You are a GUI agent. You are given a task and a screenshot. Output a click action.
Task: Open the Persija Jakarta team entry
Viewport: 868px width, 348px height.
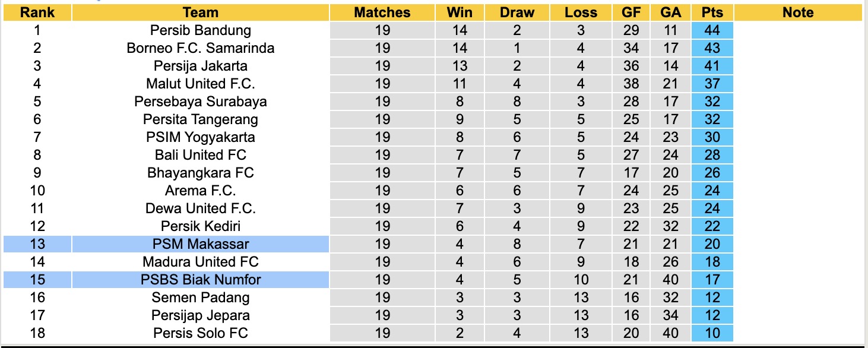click(201, 66)
